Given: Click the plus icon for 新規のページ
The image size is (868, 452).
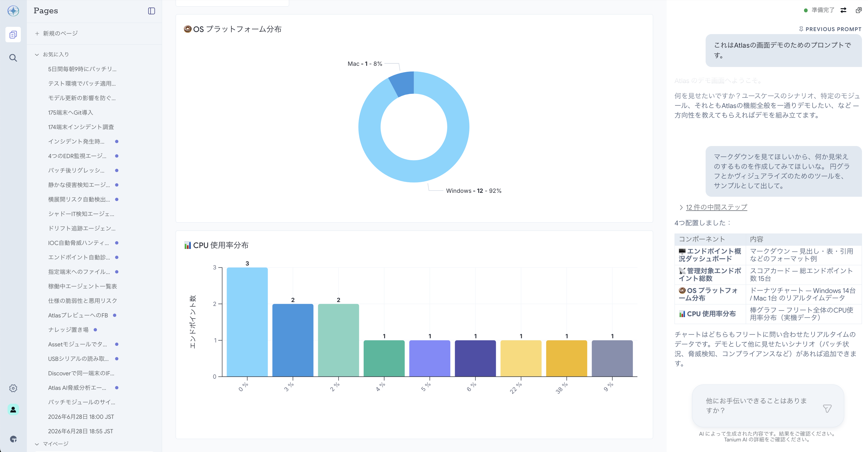Looking at the screenshot, I should click(x=37, y=33).
